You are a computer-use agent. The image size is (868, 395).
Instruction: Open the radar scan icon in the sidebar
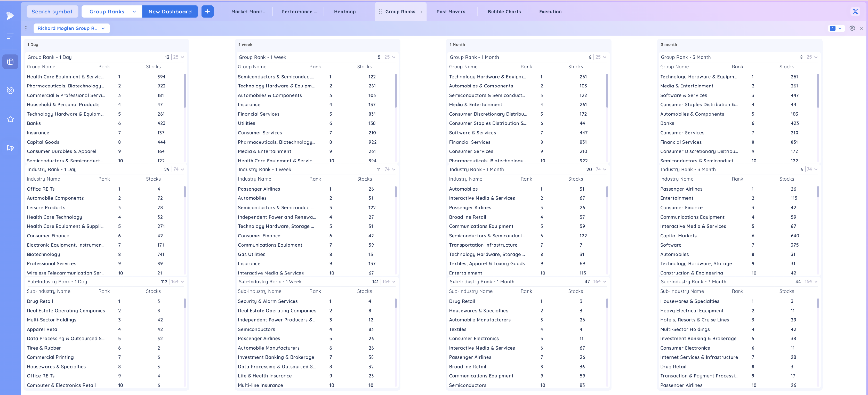point(10,90)
